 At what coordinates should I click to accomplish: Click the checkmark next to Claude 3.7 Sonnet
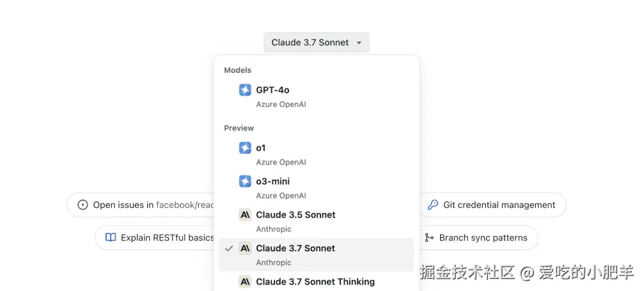(229, 248)
